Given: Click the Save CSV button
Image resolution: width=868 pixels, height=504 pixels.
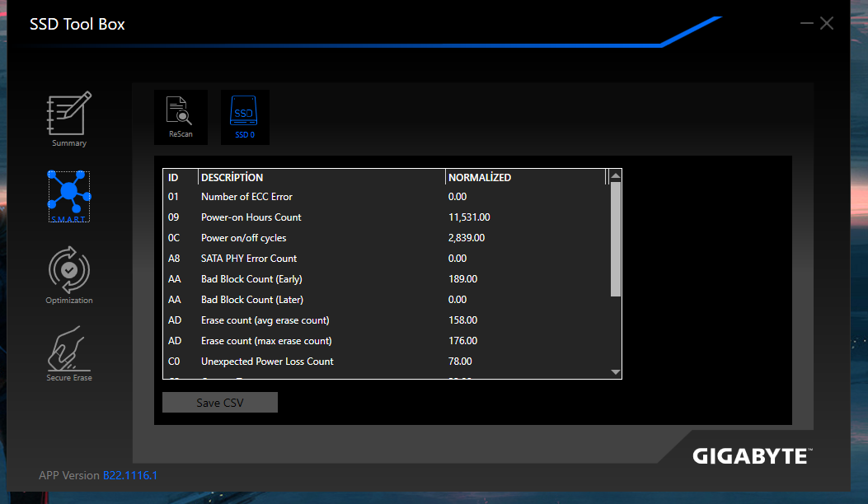Looking at the screenshot, I should pos(220,402).
